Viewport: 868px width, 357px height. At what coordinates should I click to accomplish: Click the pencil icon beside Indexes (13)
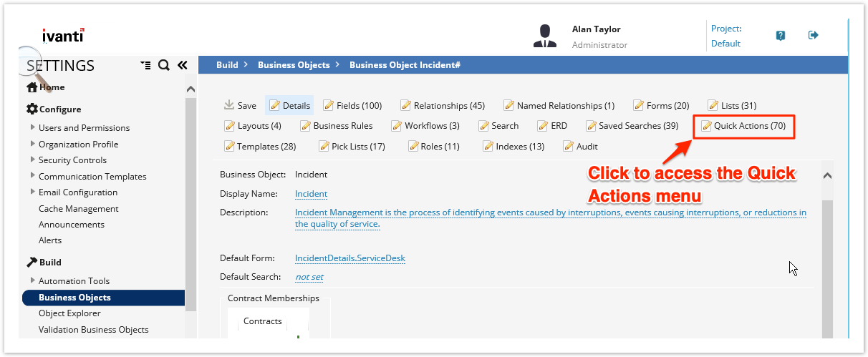(x=488, y=147)
